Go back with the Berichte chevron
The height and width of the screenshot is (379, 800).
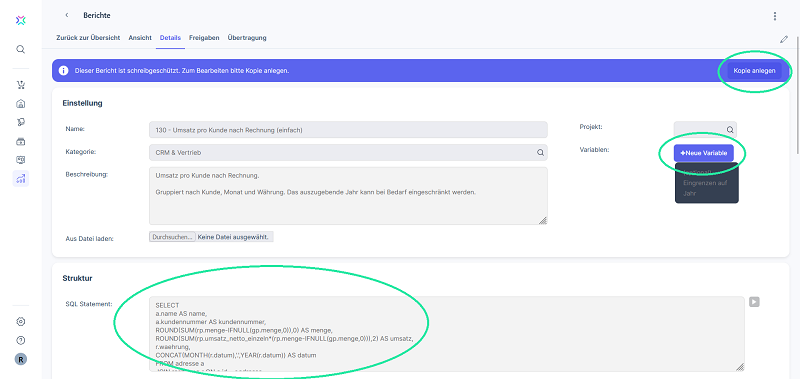tap(67, 15)
